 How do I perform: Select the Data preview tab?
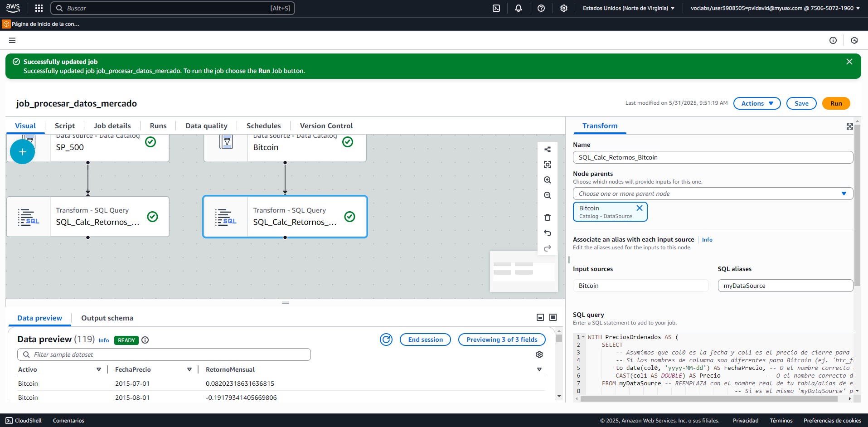click(40, 318)
